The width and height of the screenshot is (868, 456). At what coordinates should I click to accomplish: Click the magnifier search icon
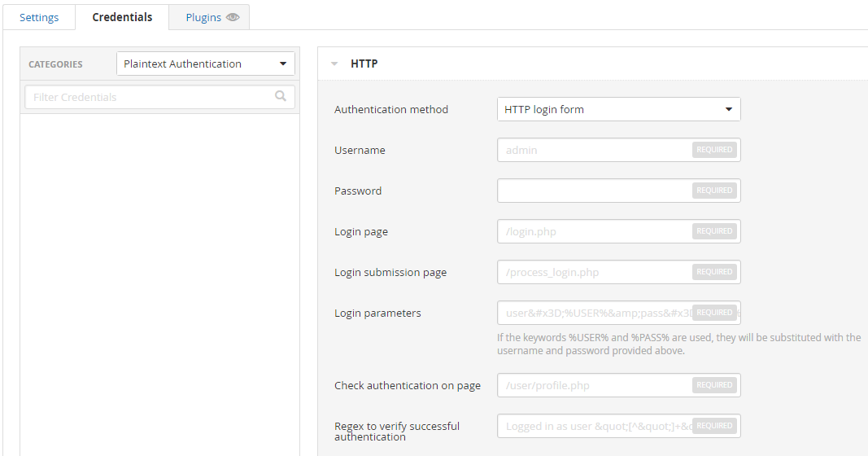281,96
